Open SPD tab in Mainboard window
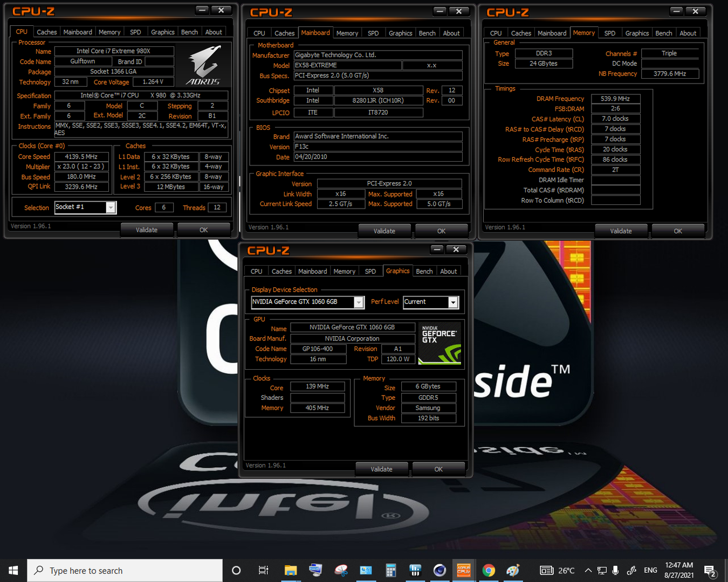This screenshot has width=728, height=582. tap(373, 33)
